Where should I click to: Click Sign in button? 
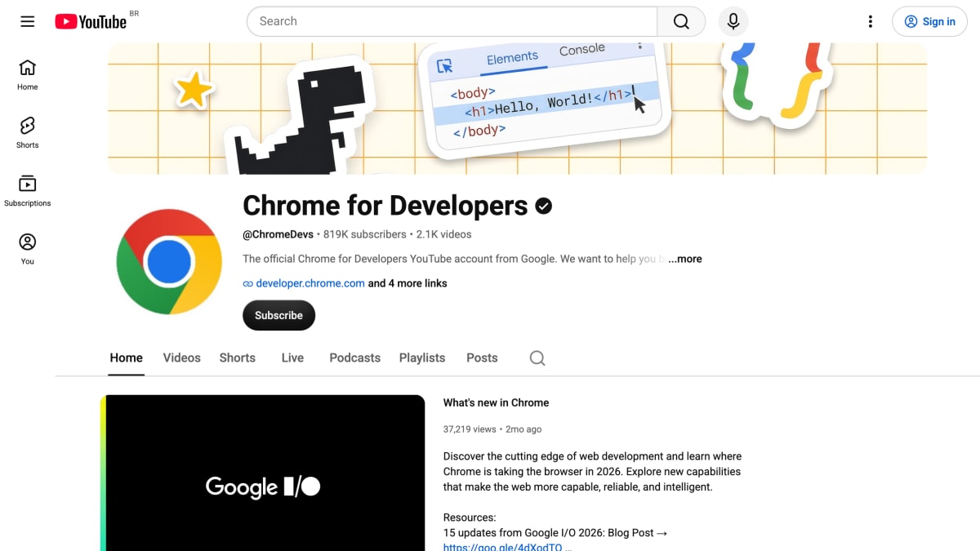click(x=929, y=21)
